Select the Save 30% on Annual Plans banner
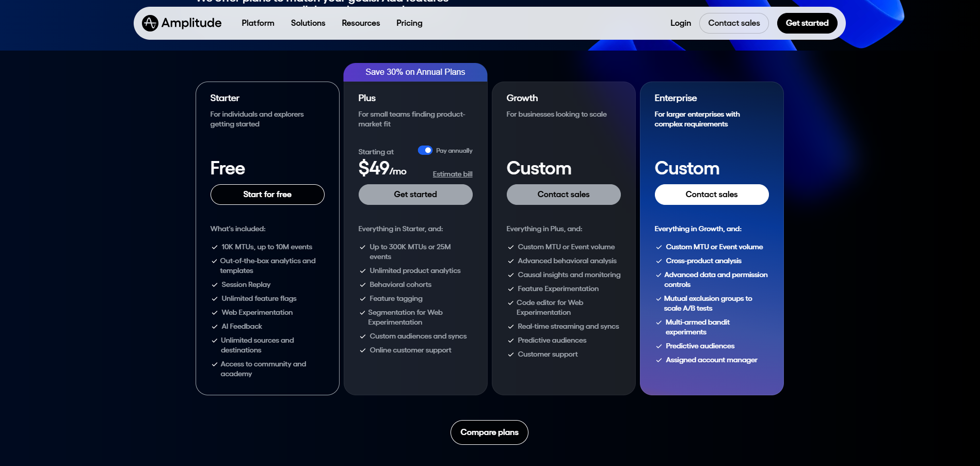The width and height of the screenshot is (980, 466). click(415, 72)
